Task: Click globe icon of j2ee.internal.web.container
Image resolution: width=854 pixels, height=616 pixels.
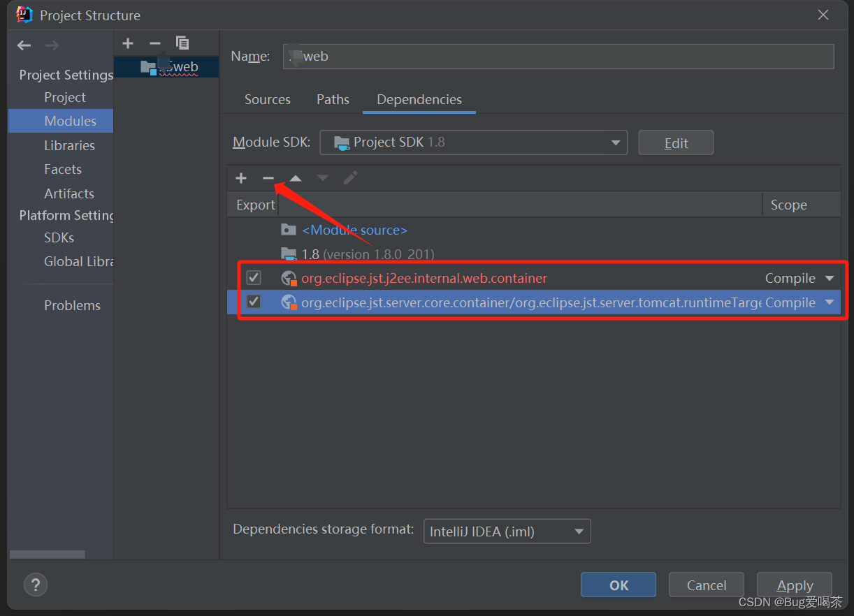Action: click(289, 279)
